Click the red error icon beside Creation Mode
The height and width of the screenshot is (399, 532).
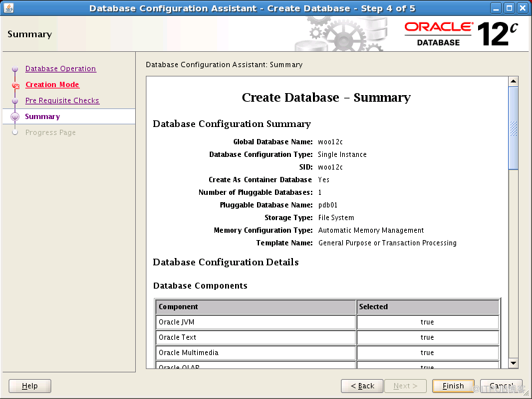[15, 85]
